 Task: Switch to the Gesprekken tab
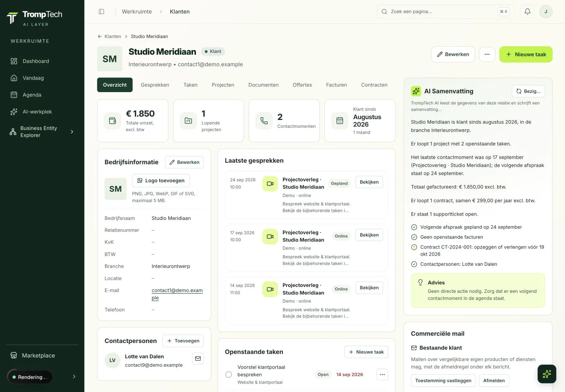[155, 85]
